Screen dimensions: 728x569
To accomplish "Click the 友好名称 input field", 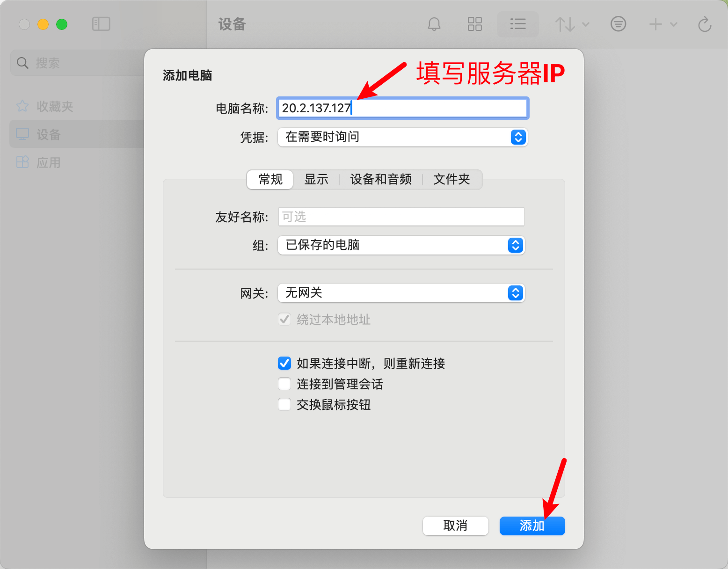I will pos(401,217).
